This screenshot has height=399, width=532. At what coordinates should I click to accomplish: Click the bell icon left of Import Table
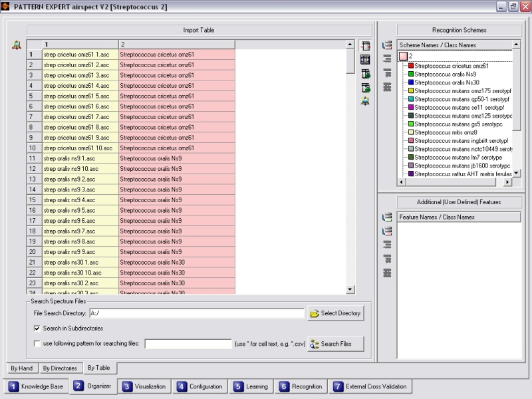click(x=17, y=45)
